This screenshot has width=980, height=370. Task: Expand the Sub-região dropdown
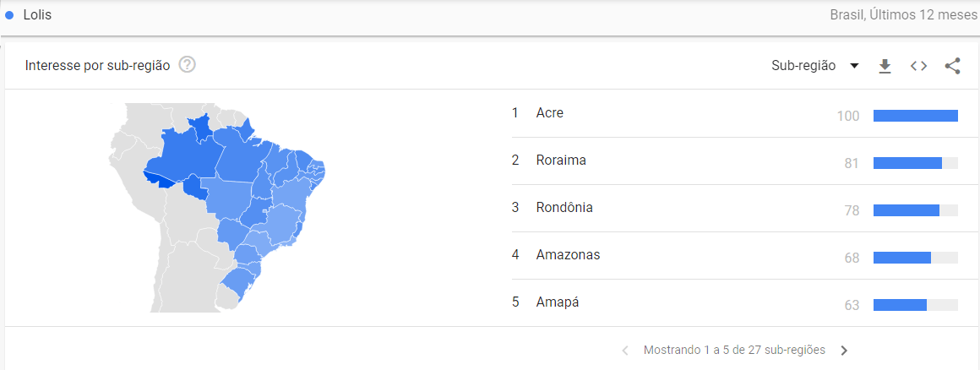point(815,66)
